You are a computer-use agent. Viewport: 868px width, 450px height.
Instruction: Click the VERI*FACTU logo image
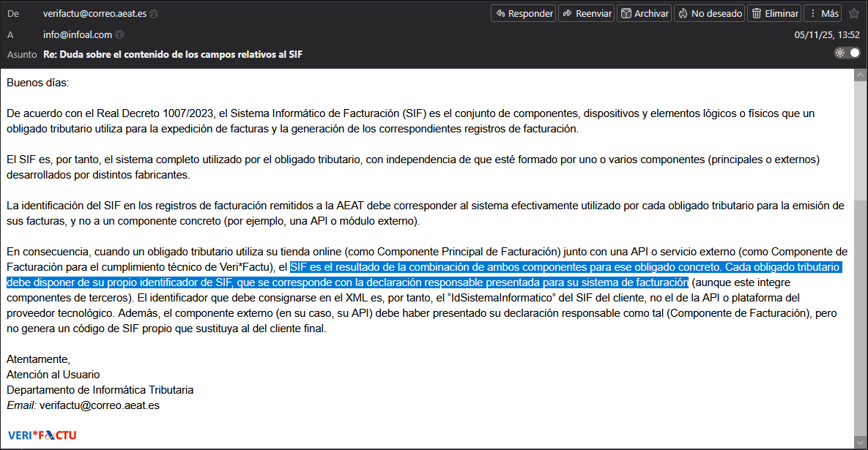[x=42, y=435]
